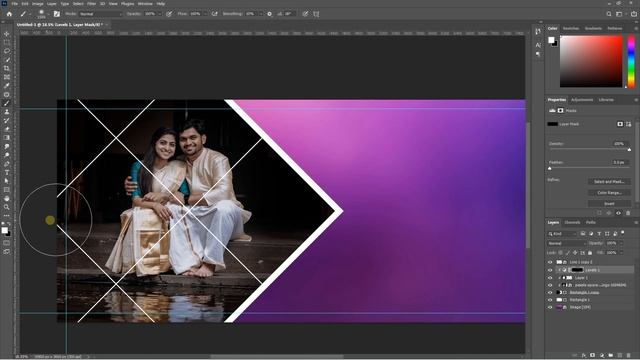This screenshot has width=640, height=360.
Task: Switch to the Swatches tab
Action: coord(571,29)
